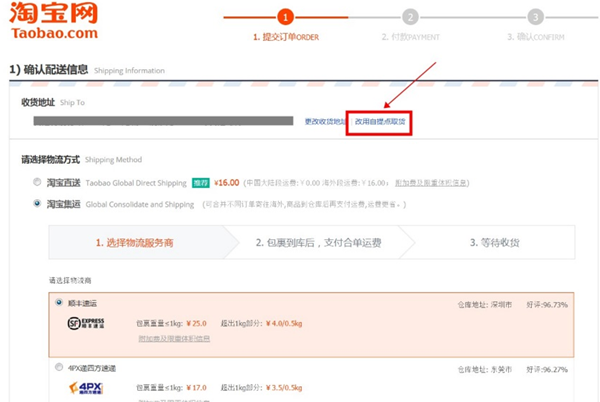The width and height of the screenshot is (600, 402).
Task: Click label 3. 确认CONFIRM
Action: point(536,37)
